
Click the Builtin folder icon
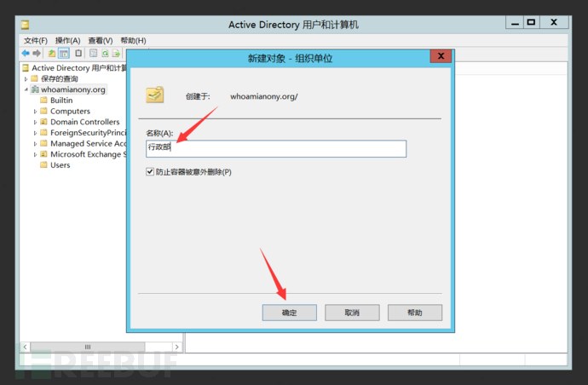(43, 101)
